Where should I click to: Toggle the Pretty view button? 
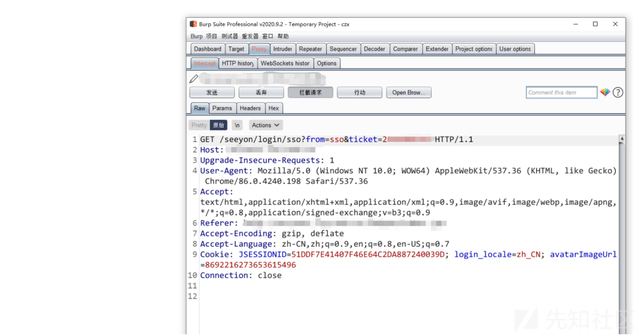(199, 125)
